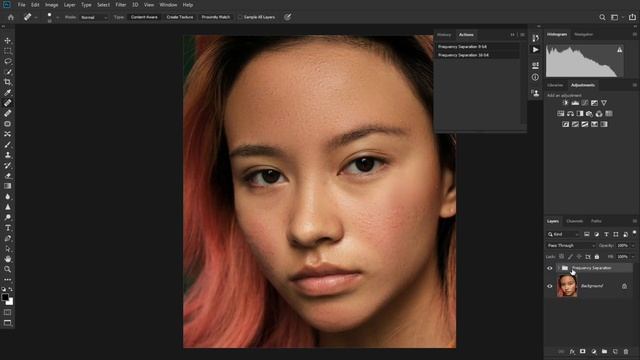The image size is (640, 360).
Task: Open the healing Mode dropdown
Action: (93, 17)
